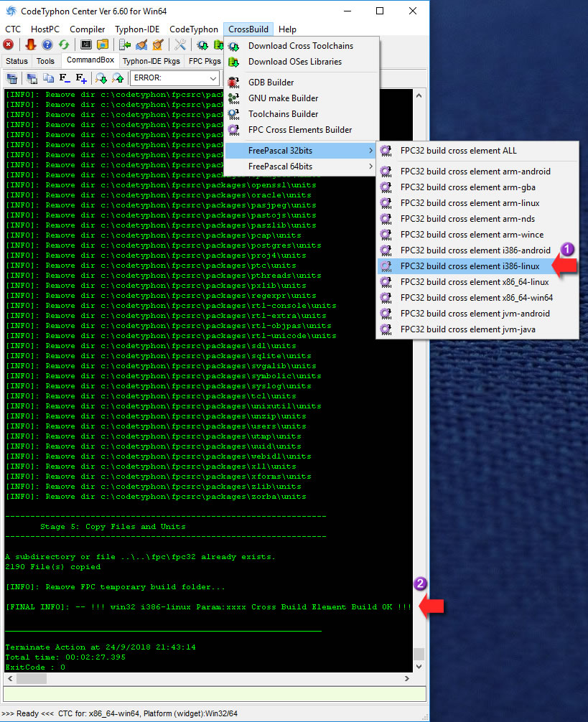Click the '2190 File(s) copied' output line
Viewport: 588px width, 722px height.
[x=53, y=567]
